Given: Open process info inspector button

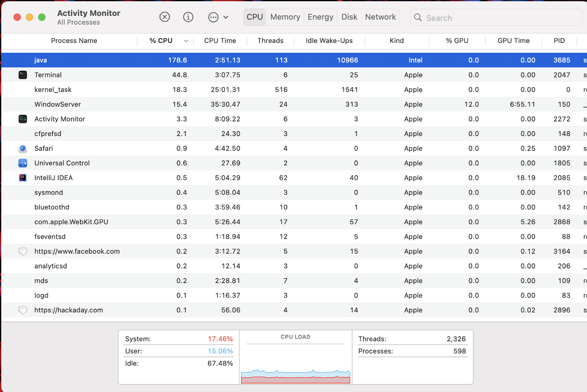Looking at the screenshot, I should (188, 17).
